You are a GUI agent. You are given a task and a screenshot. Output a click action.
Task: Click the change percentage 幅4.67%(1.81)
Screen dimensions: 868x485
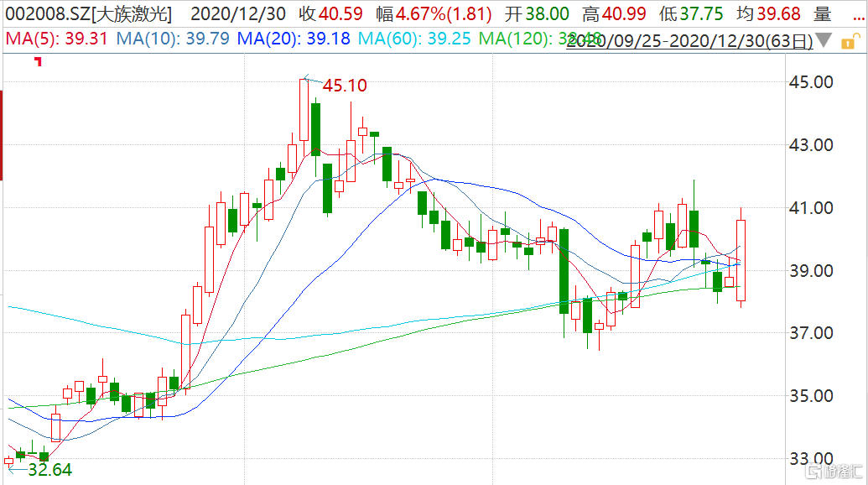point(434,13)
